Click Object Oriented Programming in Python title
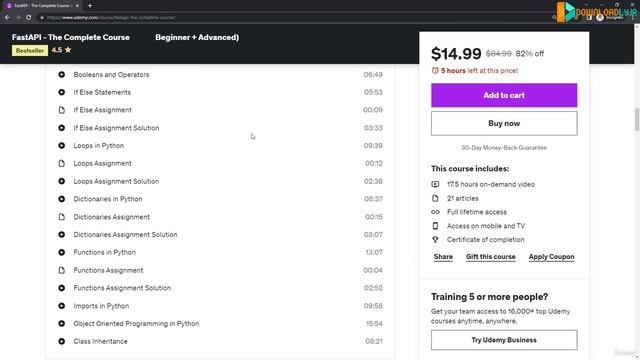The image size is (640, 360). pyautogui.click(x=136, y=324)
